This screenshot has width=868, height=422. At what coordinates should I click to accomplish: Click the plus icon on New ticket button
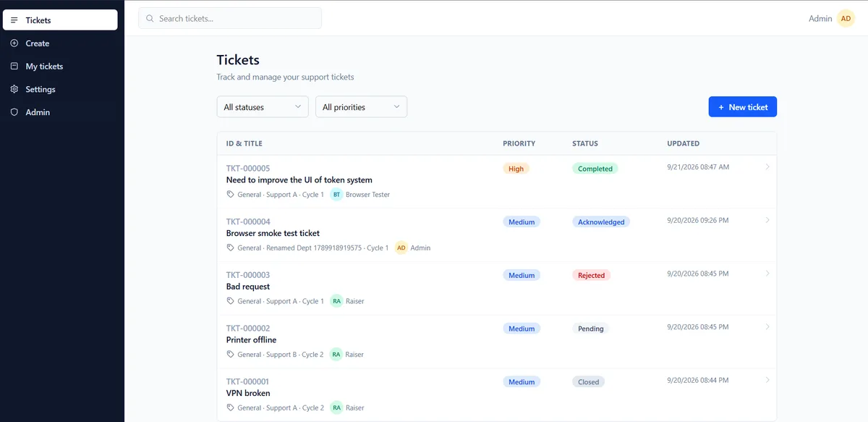coord(720,107)
